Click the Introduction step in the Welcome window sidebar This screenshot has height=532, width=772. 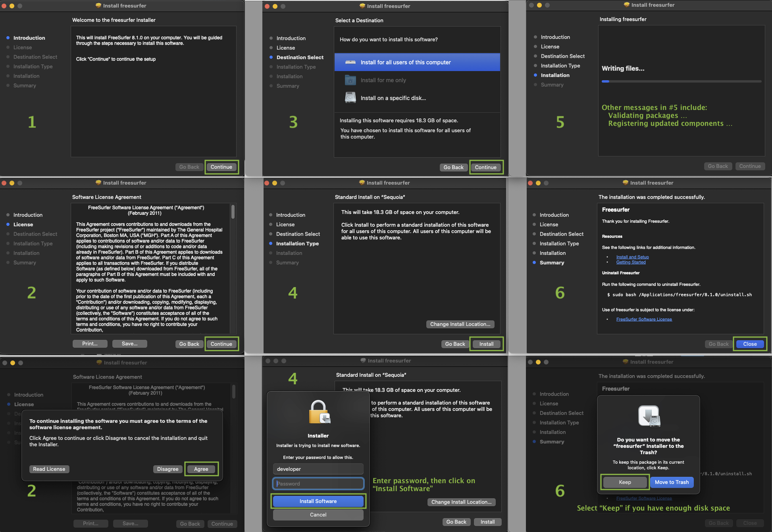pos(29,38)
